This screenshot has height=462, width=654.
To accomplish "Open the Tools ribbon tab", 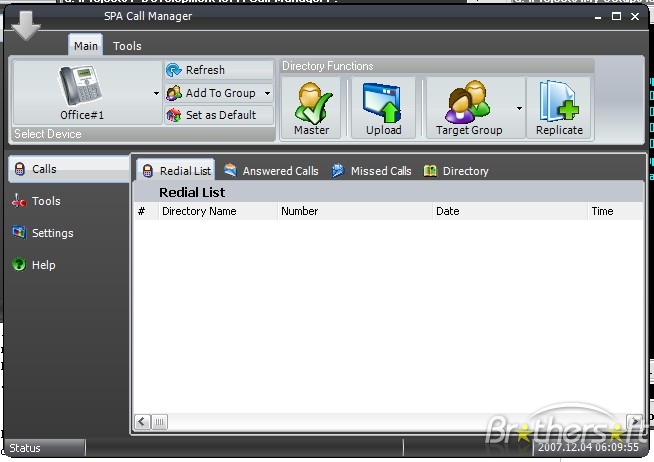I will click(127, 46).
